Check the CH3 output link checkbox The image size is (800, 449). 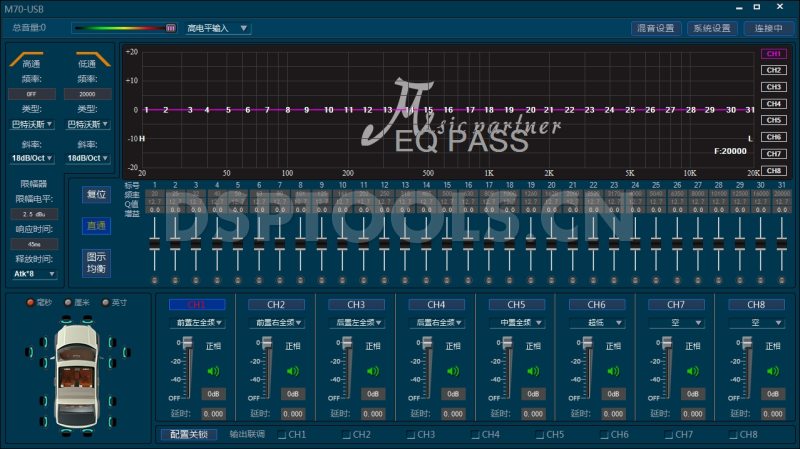(x=411, y=435)
